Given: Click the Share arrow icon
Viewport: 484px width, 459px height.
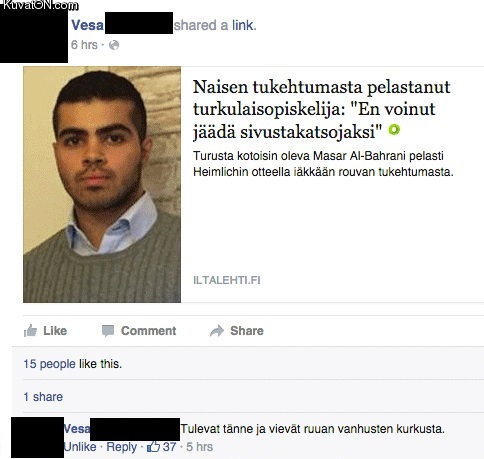Looking at the screenshot, I should coord(217,331).
